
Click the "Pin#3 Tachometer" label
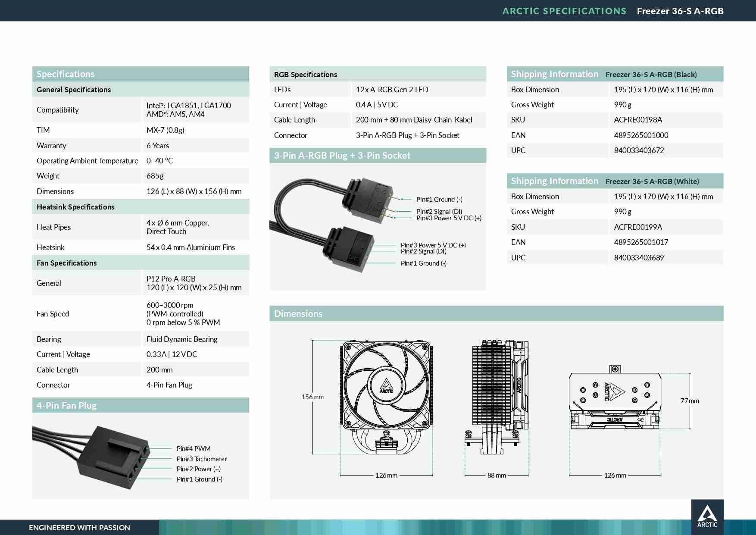point(202,459)
